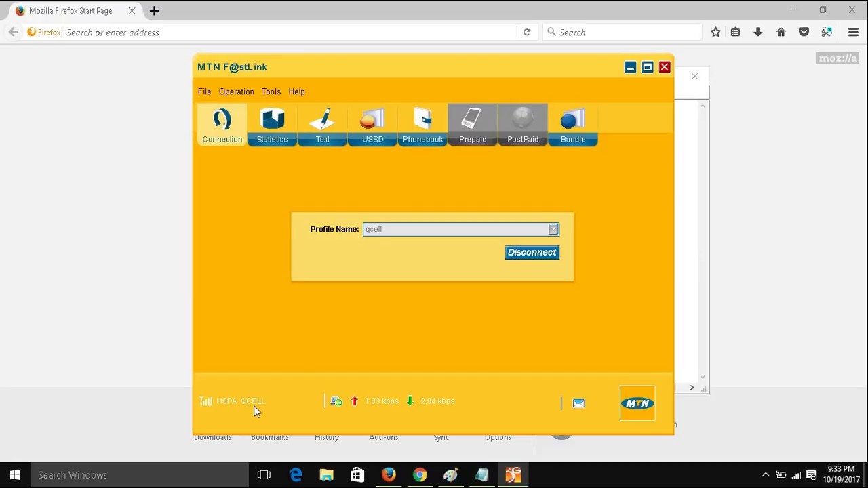Close the MTN F@stLink window
The image size is (868, 488).
pos(665,67)
